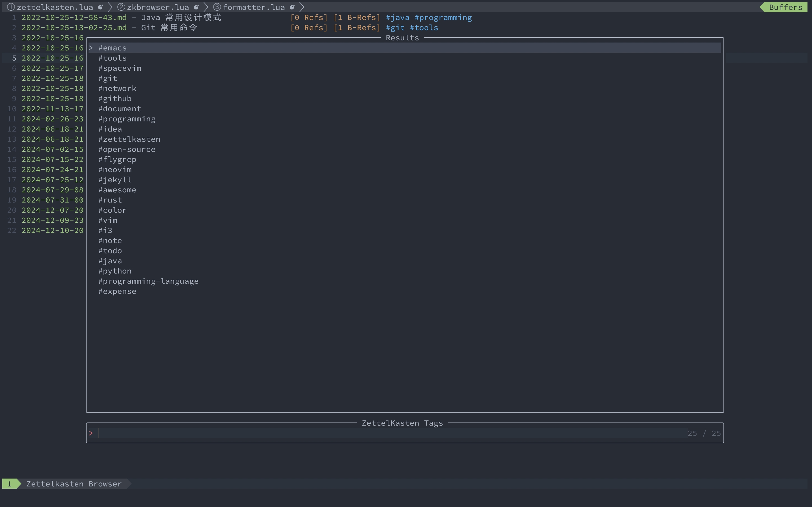Click the circled number 3 buffer index
Viewport: 812px width, 507px height.
click(217, 7)
